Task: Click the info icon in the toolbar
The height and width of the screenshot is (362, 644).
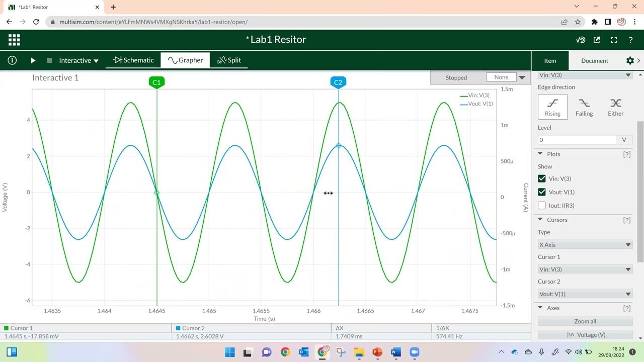Action: [12, 60]
